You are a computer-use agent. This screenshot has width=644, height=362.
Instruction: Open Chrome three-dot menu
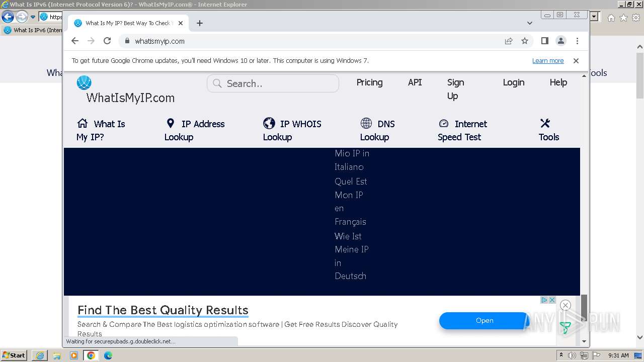(x=577, y=41)
